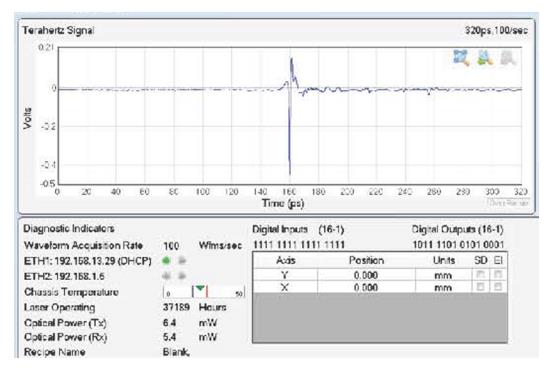Click the first ETH2 status indicator
The image size is (549, 369).
coord(167,276)
